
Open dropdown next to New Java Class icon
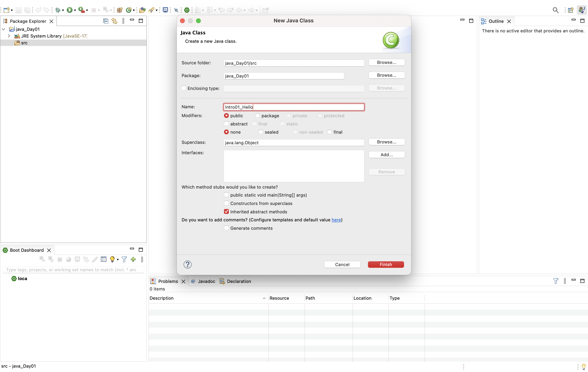pyautogui.click(x=134, y=10)
